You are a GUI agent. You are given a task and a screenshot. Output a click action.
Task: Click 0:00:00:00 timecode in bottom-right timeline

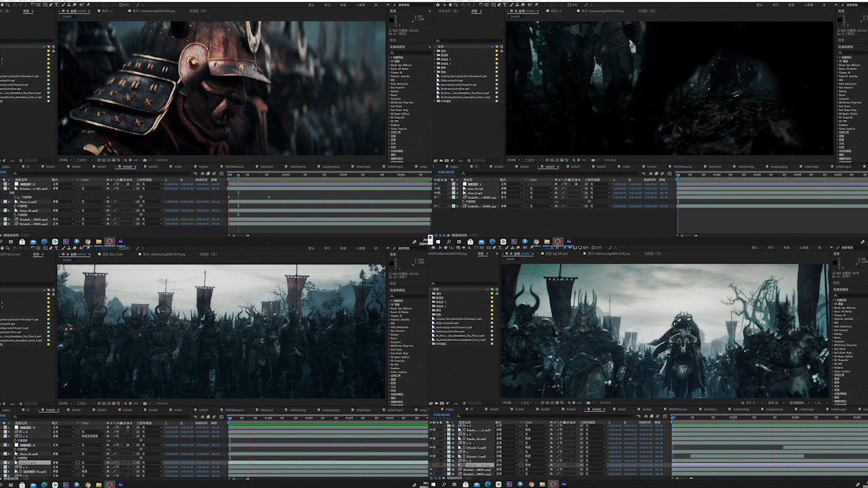441,415
